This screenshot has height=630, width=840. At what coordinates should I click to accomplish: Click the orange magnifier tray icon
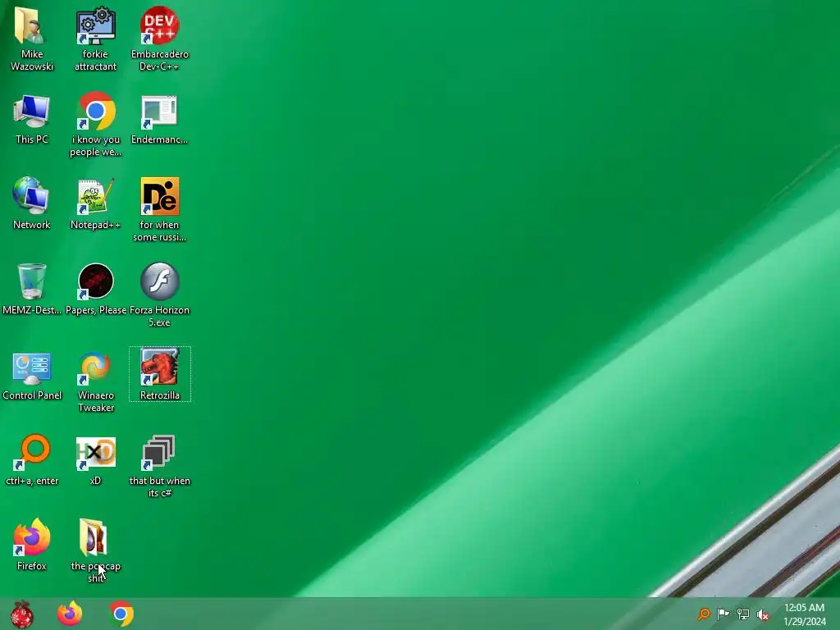(704, 614)
